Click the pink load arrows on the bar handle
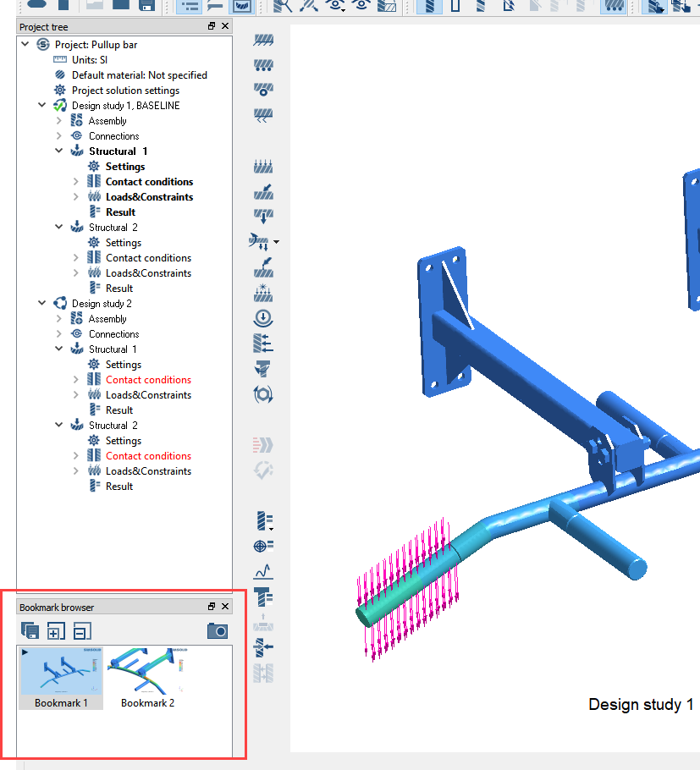The height and width of the screenshot is (770, 700). [408, 589]
